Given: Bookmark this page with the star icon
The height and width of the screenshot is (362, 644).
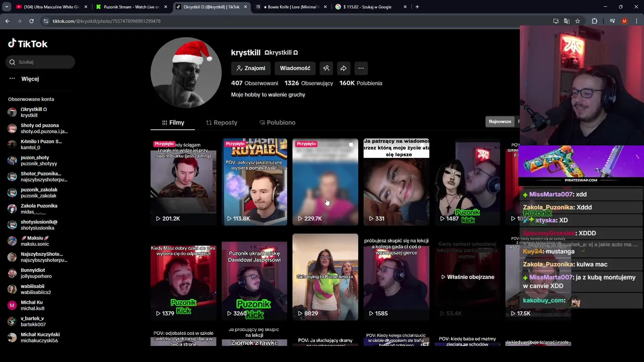Looking at the screenshot, I should (578, 21).
